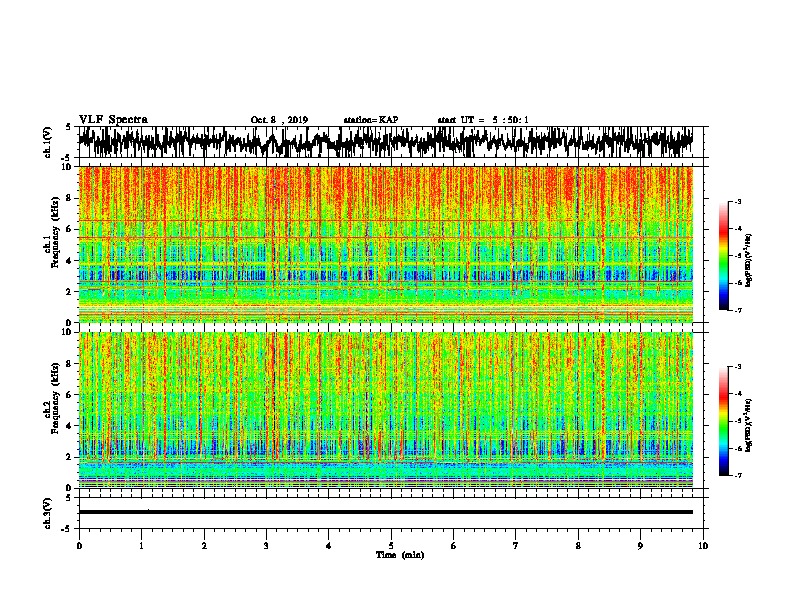Click the ch.2 spectrogram panel
Screen dimensions: 792x612
(x=385, y=410)
